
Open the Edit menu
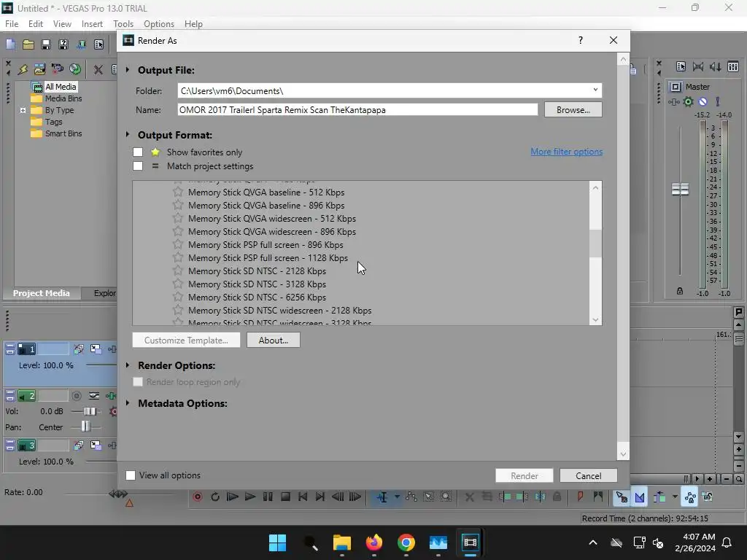(35, 24)
